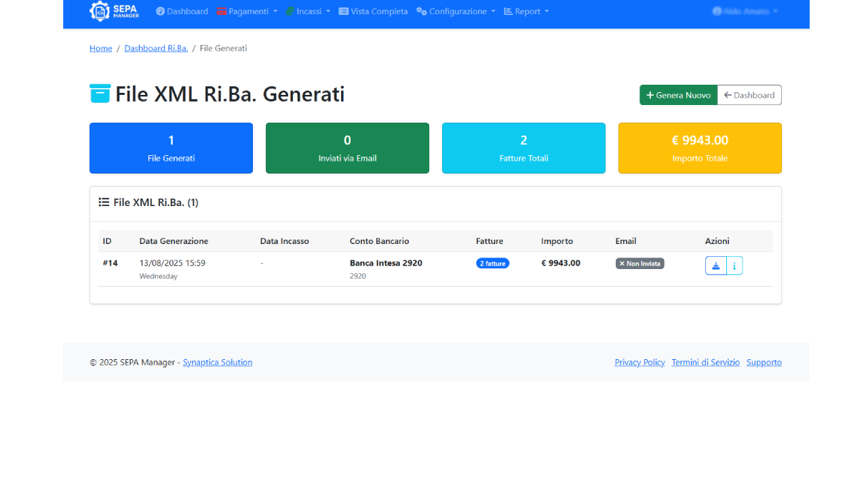The height and width of the screenshot is (488, 868).
Task: Open the user account dropdown
Action: click(745, 12)
